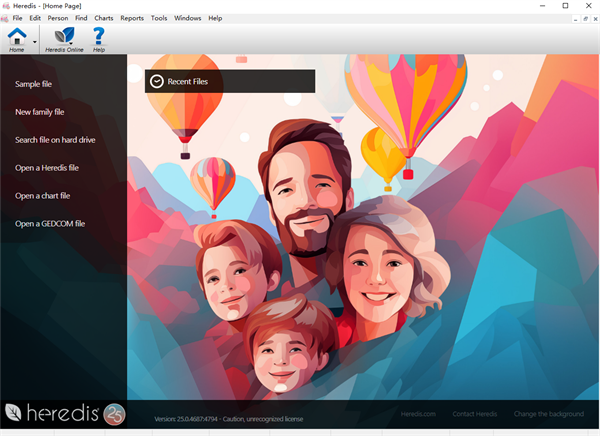Choose Open a GEDCOM file
600x436 pixels.
[50, 224]
